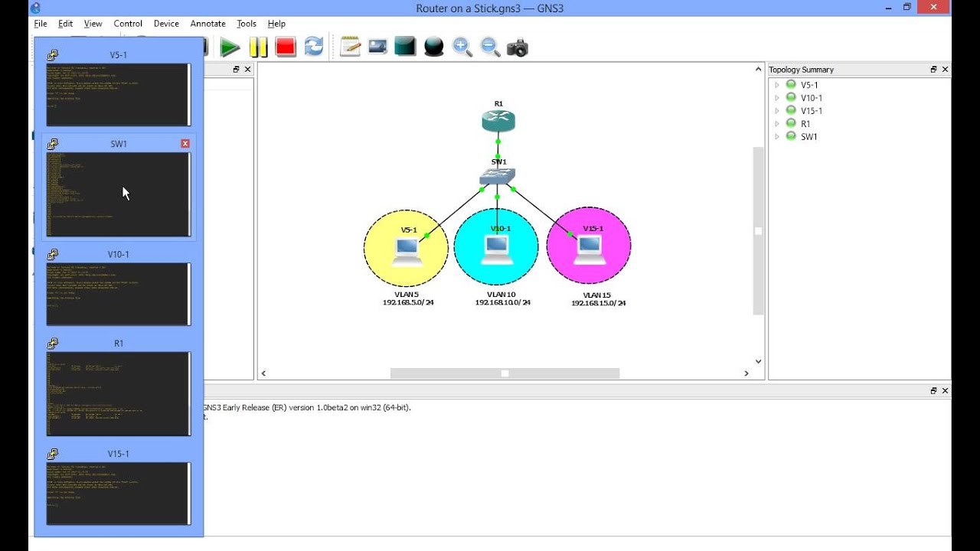
Task: Click the green status icon next to SW1
Action: click(x=791, y=136)
